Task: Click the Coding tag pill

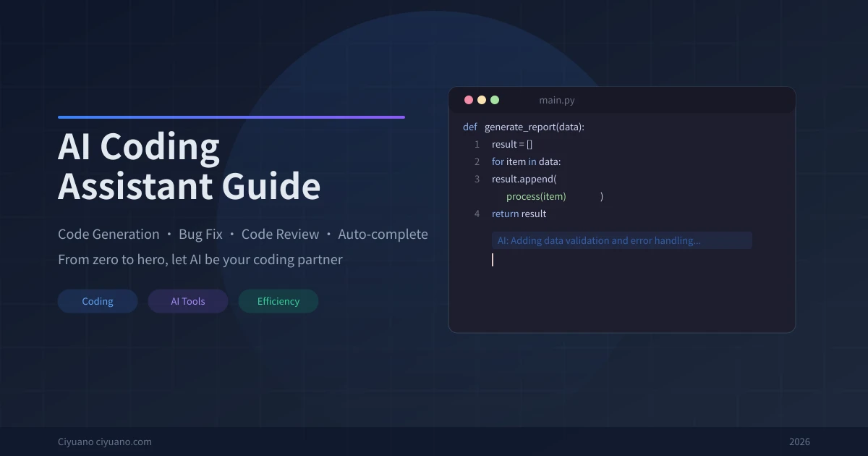Action: pyautogui.click(x=98, y=301)
